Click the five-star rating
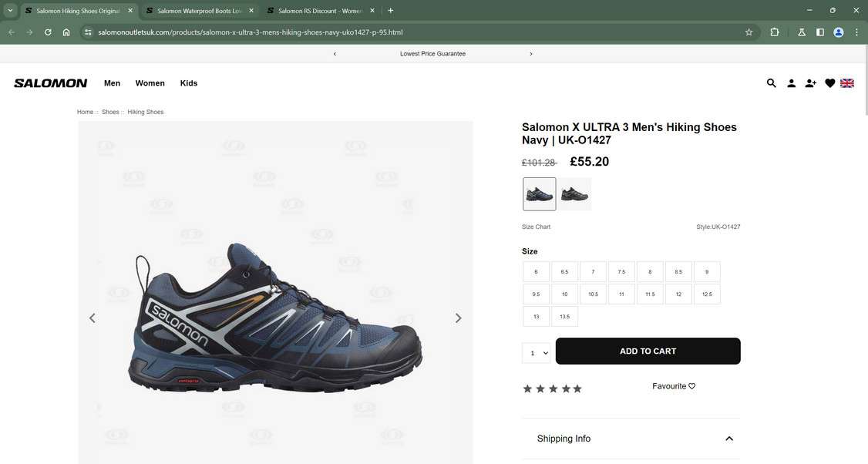This screenshot has width=868, height=464. [x=553, y=388]
